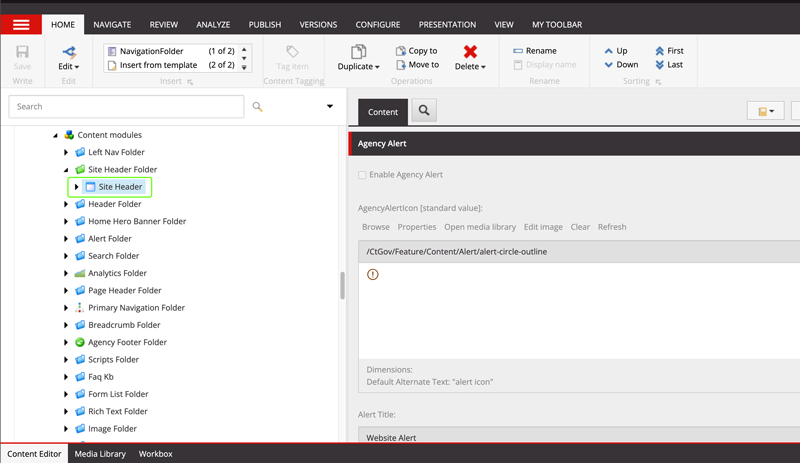Select the Alert Folder tree item
This screenshot has height=463, width=800.
[110, 239]
